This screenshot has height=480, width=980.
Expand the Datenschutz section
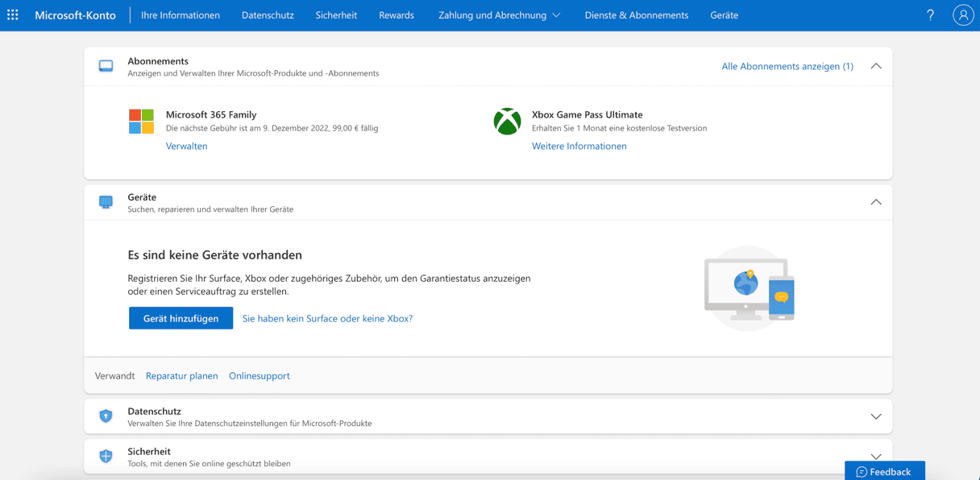[876, 416]
